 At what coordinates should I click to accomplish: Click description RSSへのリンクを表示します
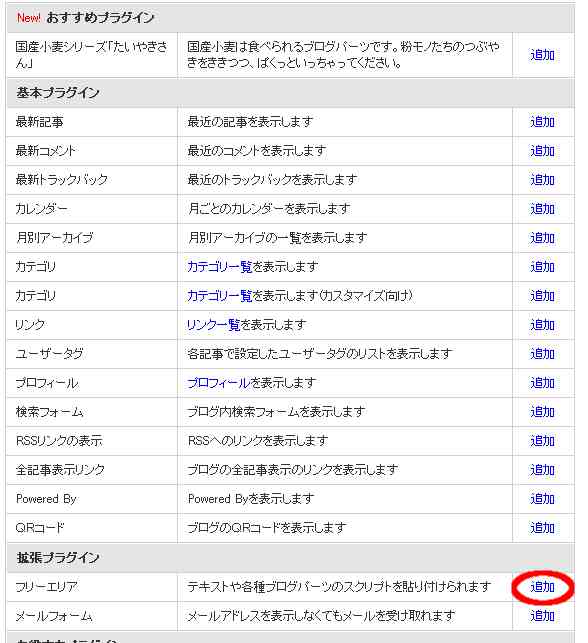point(258,441)
